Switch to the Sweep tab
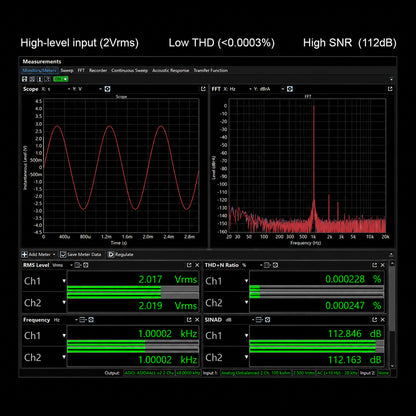 [x=67, y=70]
